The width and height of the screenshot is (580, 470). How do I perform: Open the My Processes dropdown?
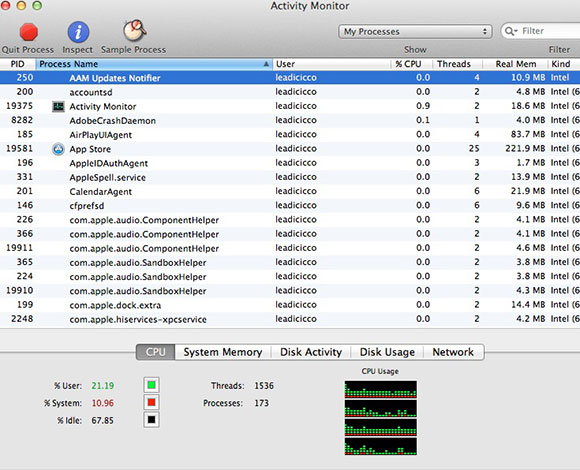(x=415, y=32)
